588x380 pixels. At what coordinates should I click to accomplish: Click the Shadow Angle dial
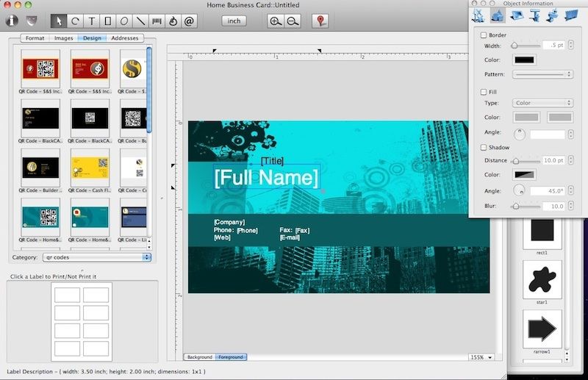coord(519,190)
